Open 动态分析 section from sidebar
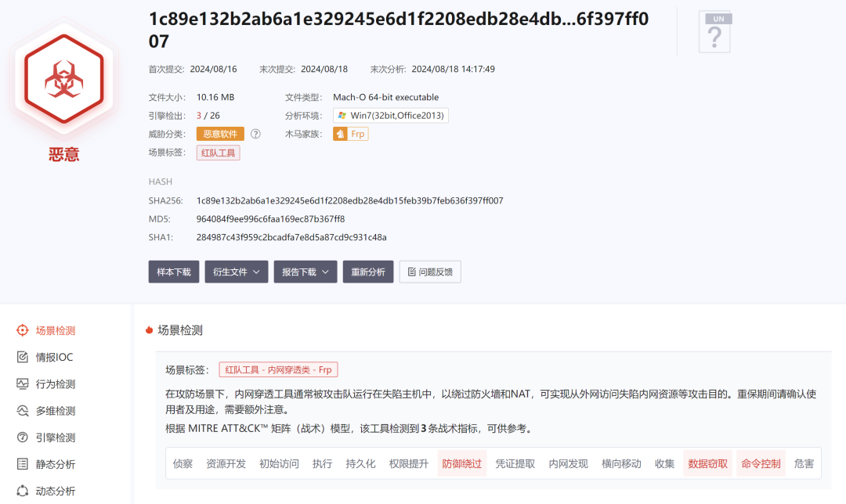 [x=56, y=491]
